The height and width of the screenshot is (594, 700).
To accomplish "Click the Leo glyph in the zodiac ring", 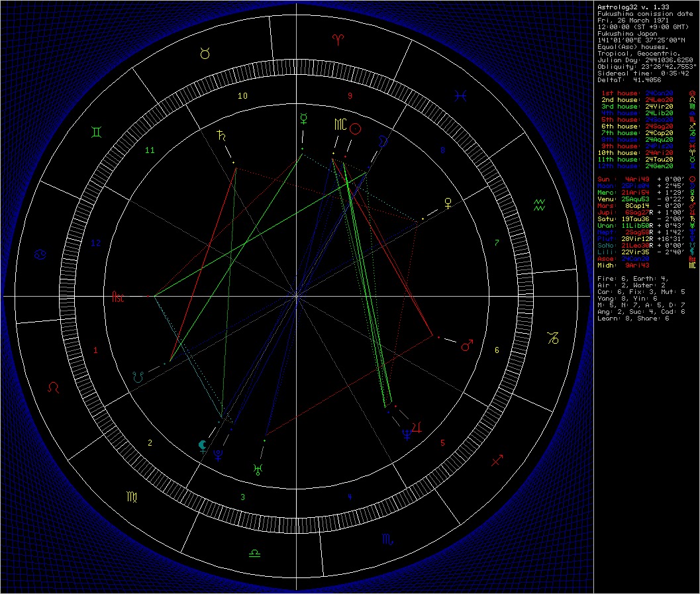I will tap(54, 387).
